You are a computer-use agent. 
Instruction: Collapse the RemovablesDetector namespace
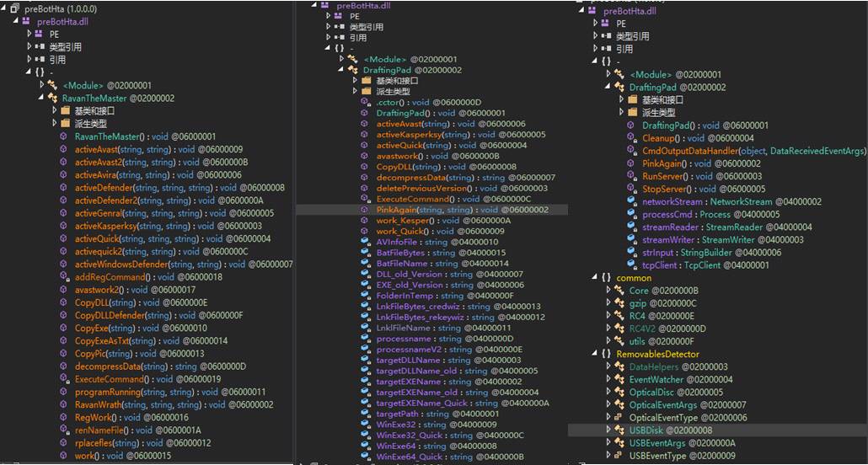(x=595, y=354)
